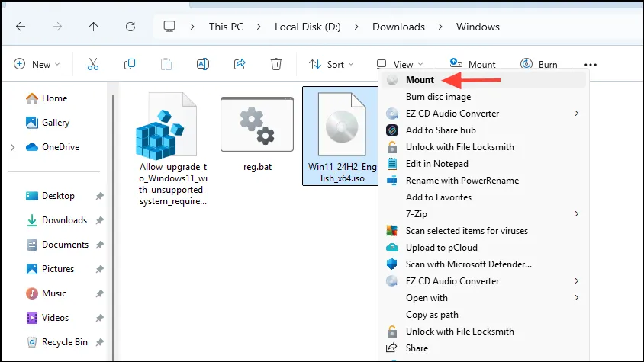Unpin Music using its pin icon
The width and height of the screenshot is (644, 362).
[x=99, y=293]
